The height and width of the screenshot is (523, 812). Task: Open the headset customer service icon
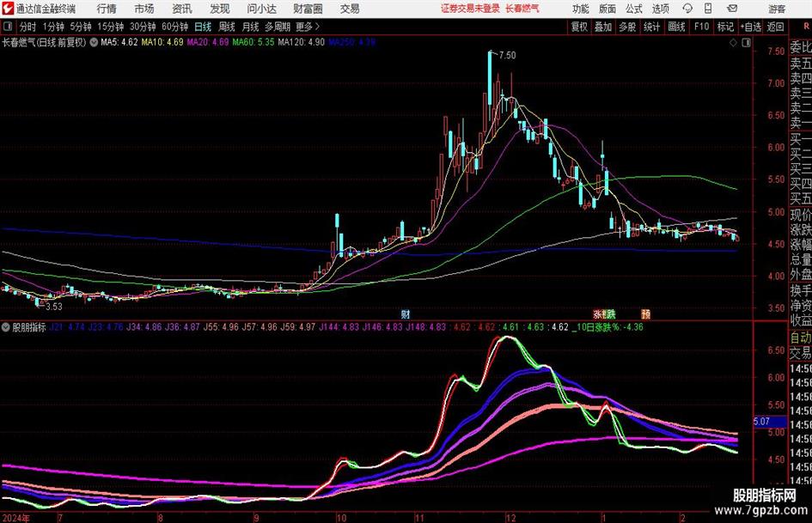687,9
